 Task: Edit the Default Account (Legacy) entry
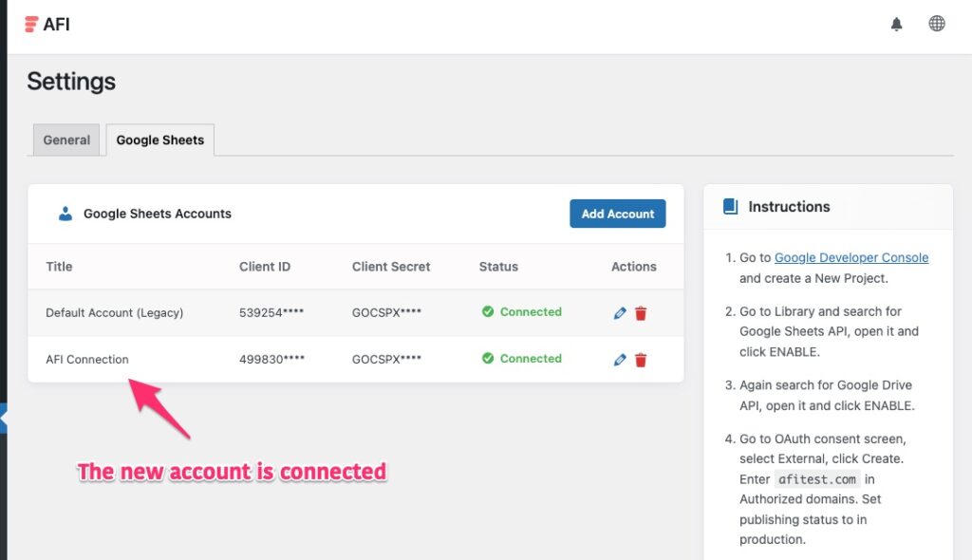point(620,313)
